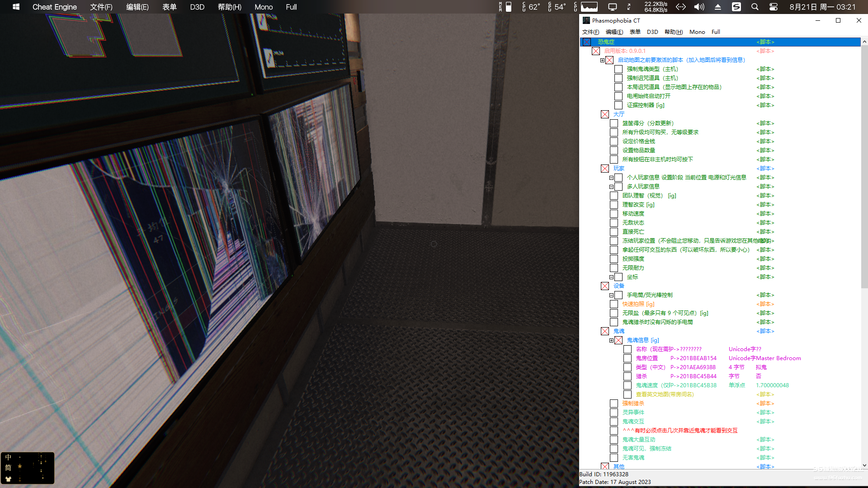Click the Sogou input method icon
The image size is (868, 488).
click(x=736, y=7)
